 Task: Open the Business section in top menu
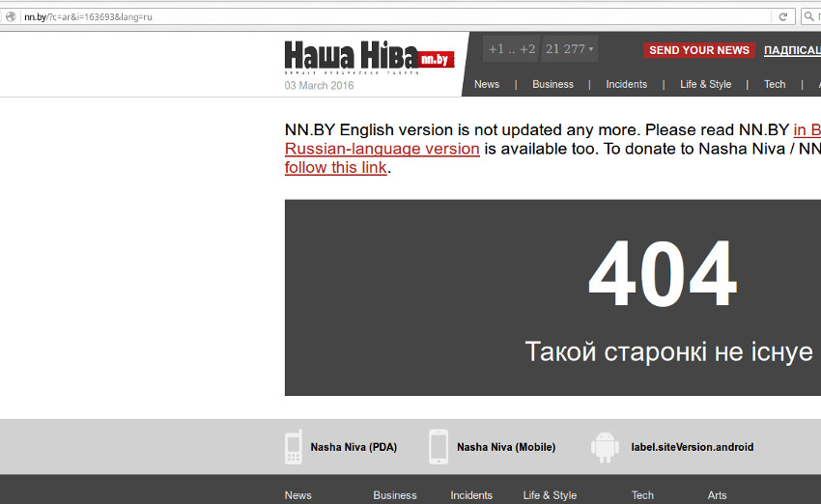coord(552,84)
